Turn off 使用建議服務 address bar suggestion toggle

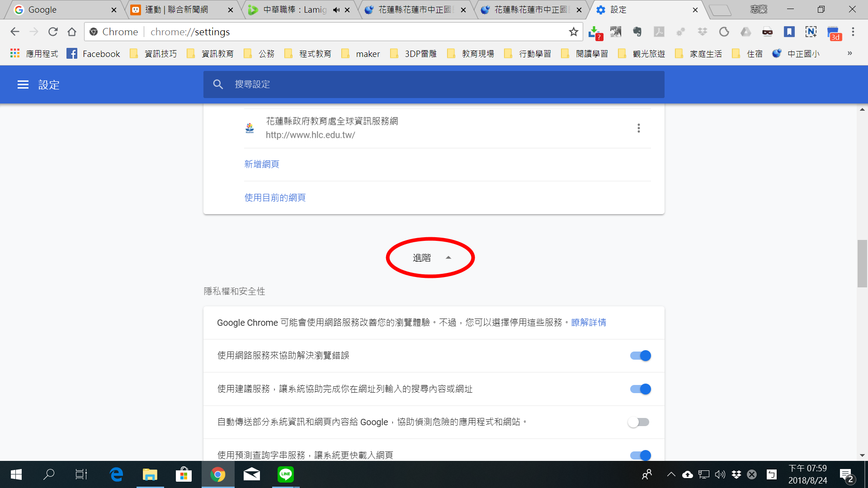point(640,389)
